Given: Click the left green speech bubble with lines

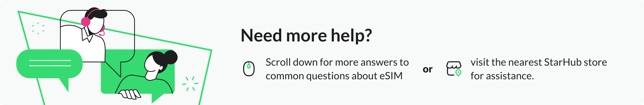Looking at the screenshot, I should pos(49,64).
